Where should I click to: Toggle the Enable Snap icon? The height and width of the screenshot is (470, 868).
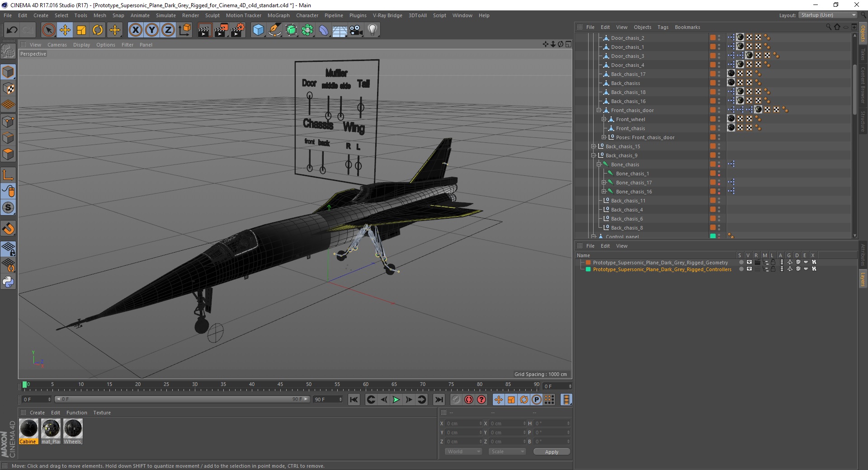8,228
